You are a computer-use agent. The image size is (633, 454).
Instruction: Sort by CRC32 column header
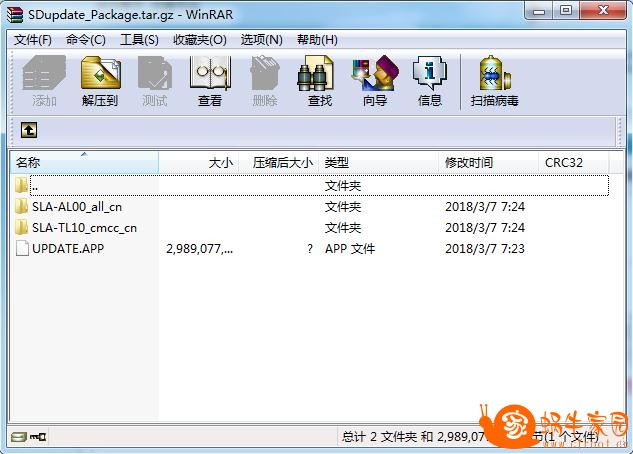[x=574, y=162]
